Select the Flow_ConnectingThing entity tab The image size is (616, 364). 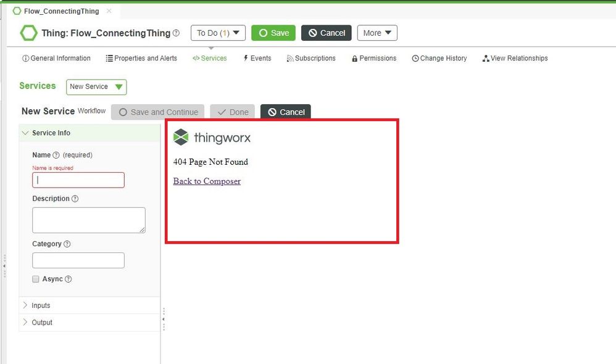tap(61, 11)
